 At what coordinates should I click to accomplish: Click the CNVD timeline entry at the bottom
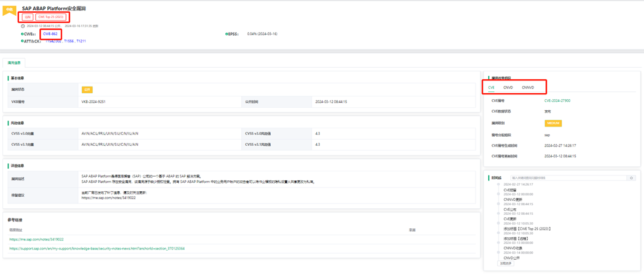tap(511, 258)
